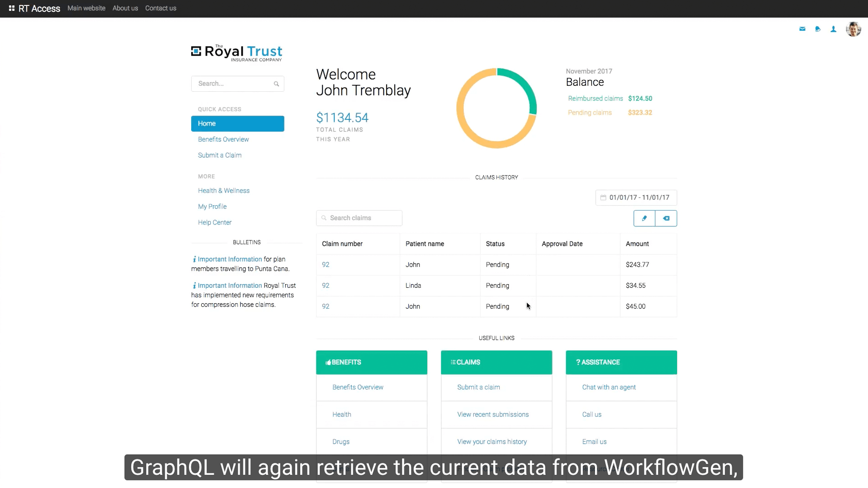Viewport: 868px width, 488px height.
Task: Click the refresh/reset icon next to pencil
Action: click(x=666, y=218)
